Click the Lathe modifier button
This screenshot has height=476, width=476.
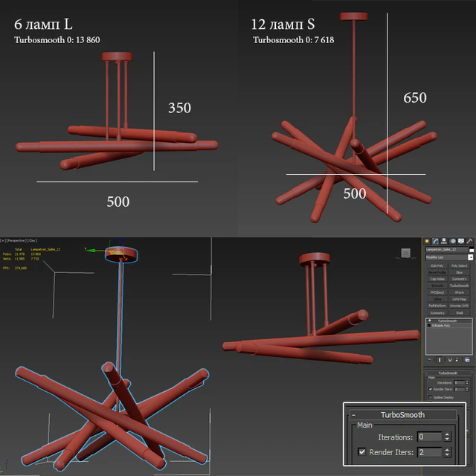click(x=437, y=299)
